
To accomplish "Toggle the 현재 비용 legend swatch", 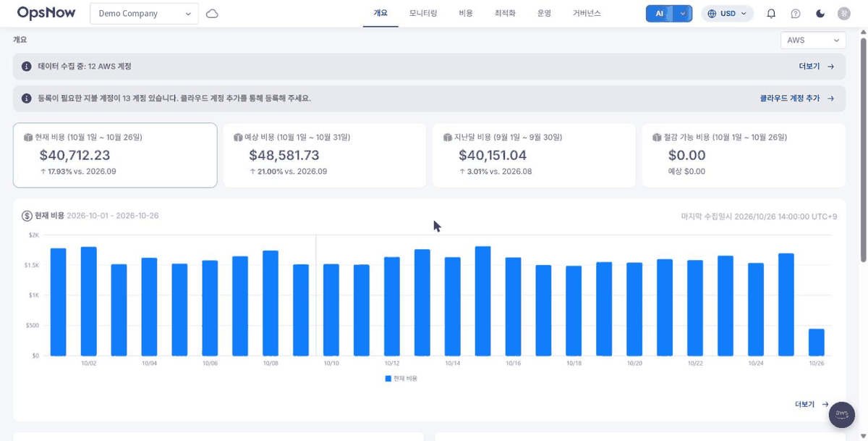I will tap(388, 379).
